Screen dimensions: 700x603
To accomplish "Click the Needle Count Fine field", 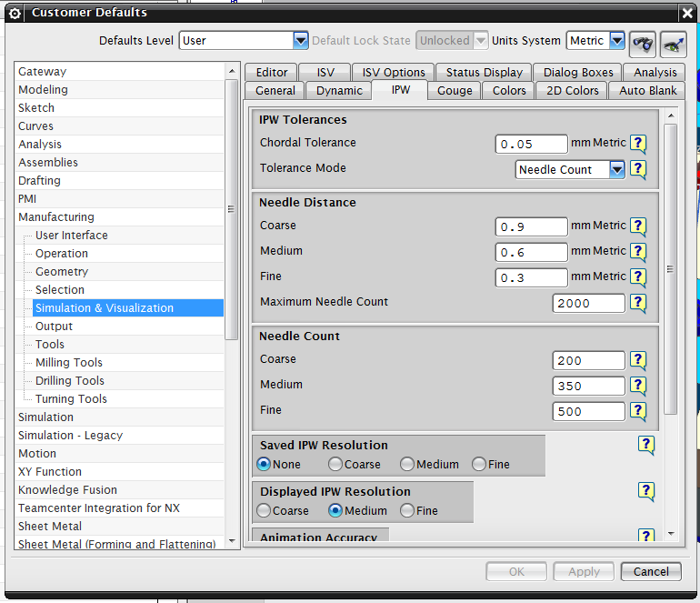I will pyautogui.click(x=588, y=412).
